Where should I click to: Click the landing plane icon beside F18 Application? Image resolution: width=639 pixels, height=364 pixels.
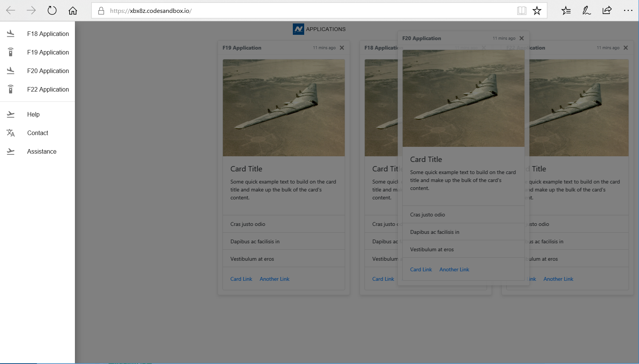coord(11,34)
